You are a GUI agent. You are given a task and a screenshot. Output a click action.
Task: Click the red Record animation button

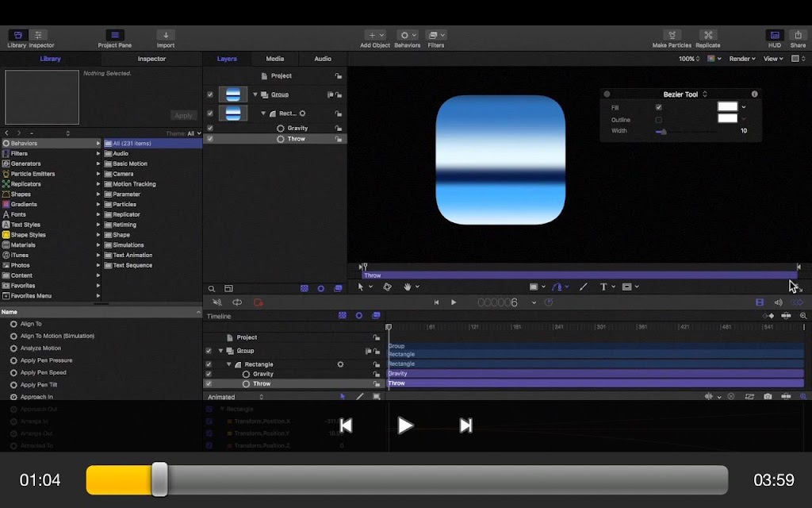pyautogui.click(x=258, y=302)
